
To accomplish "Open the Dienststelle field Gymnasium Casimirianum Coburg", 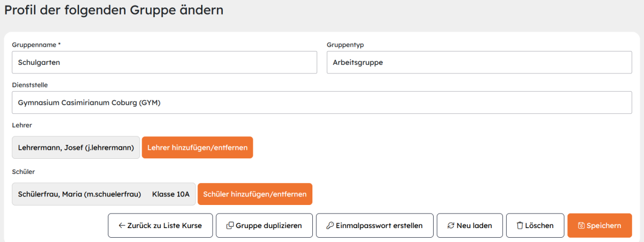I will (x=322, y=102).
